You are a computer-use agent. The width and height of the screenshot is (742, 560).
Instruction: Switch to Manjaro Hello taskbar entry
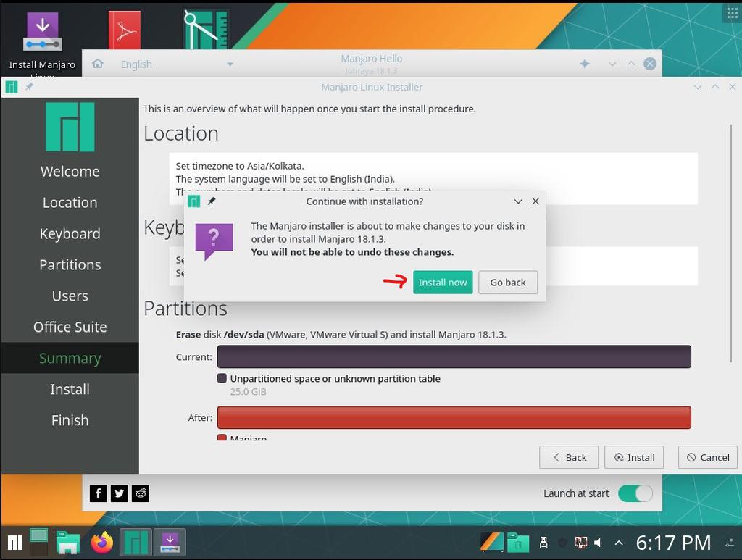click(x=136, y=543)
